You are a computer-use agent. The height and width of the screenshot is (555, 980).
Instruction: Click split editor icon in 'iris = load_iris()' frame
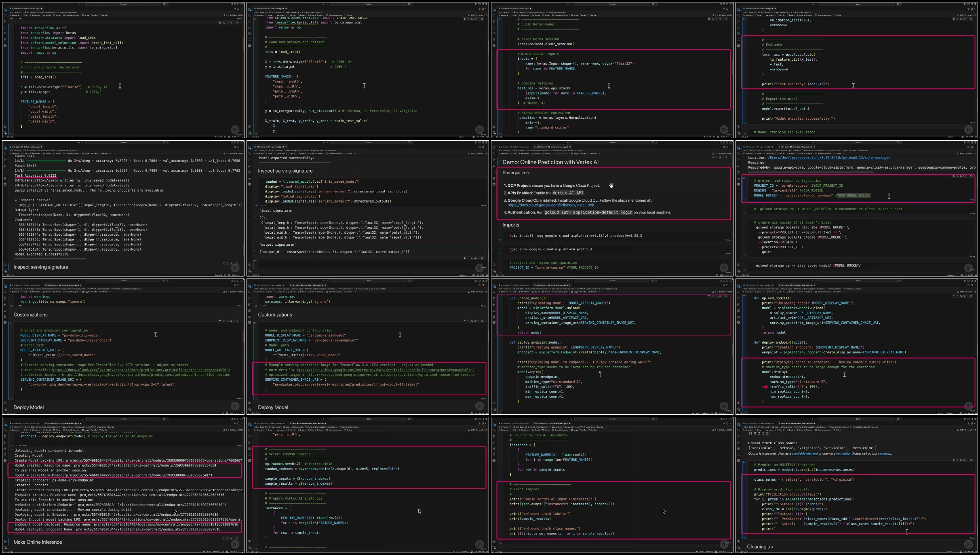coord(483,8)
